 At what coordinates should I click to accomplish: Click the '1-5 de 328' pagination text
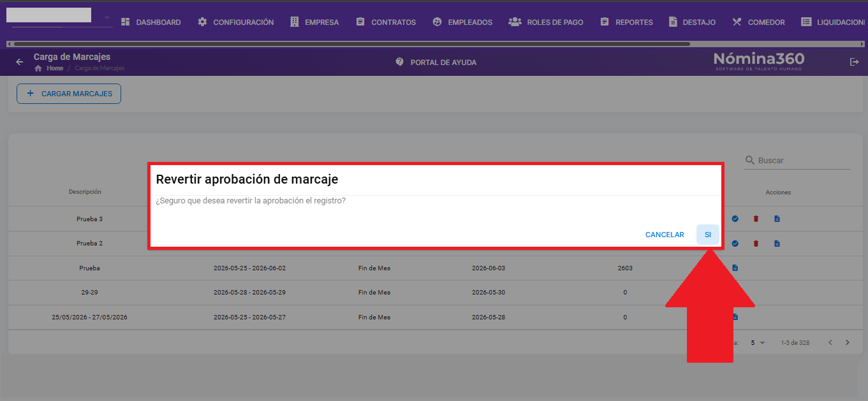click(795, 343)
